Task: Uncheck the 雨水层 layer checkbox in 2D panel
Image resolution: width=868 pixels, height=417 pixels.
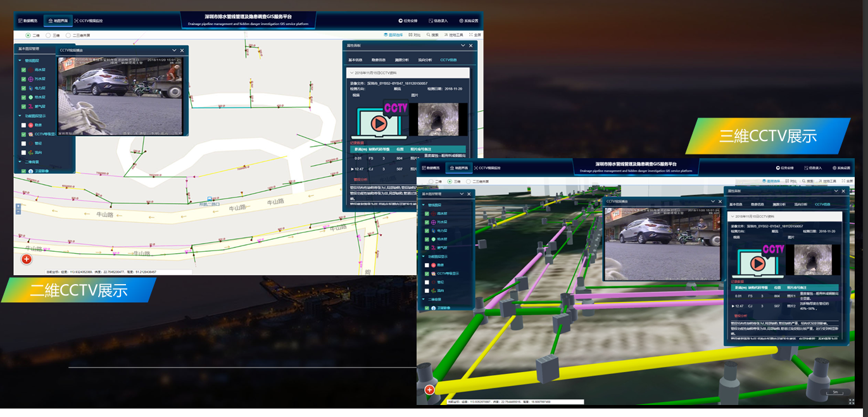Action: point(23,70)
